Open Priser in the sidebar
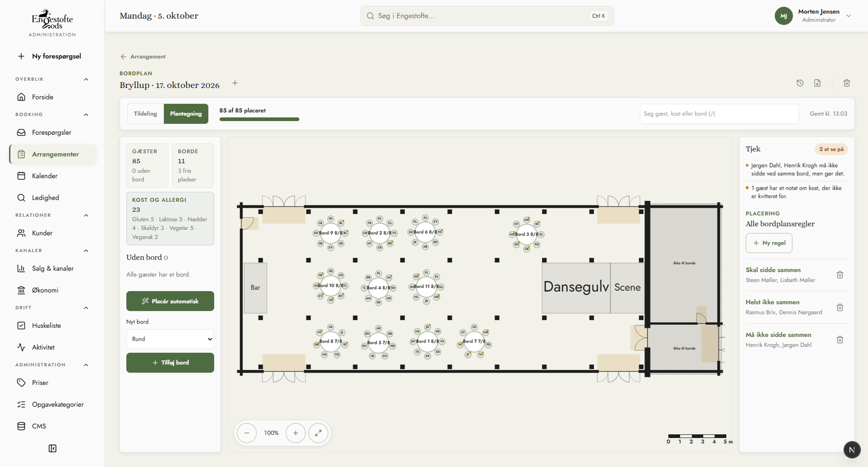Screen dimensions: 868x467 pyautogui.click(x=53, y=383)
